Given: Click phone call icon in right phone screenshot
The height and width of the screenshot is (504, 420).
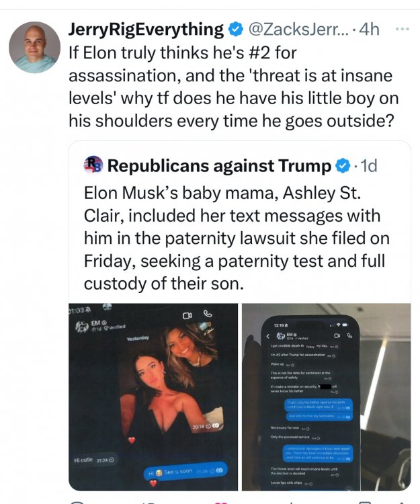Looking at the screenshot, I should (349, 335).
